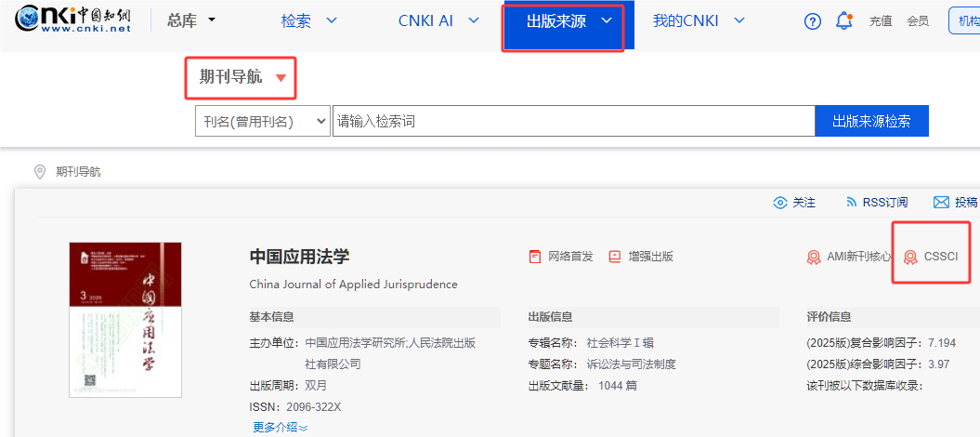Click the 中国应用法学 journal cover thumbnail
980x437 pixels.
click(125, 320)
